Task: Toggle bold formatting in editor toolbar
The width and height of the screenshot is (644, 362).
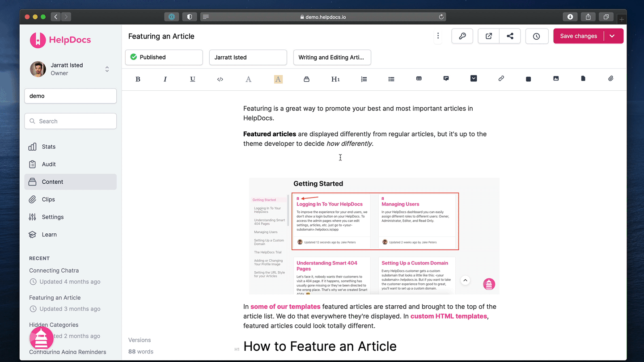Action: (x=138, y=79)
